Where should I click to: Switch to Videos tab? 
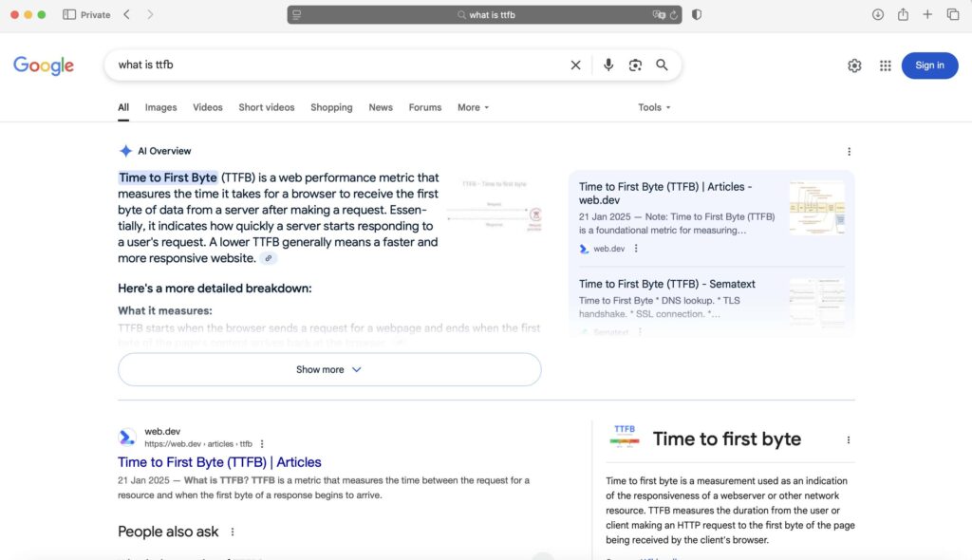pos(207,107)
